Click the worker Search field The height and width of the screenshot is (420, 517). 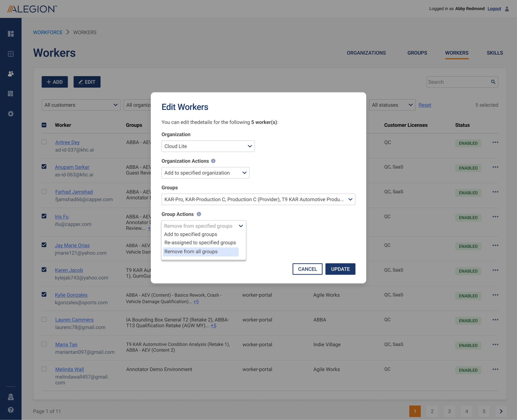[x=462, y=82]
